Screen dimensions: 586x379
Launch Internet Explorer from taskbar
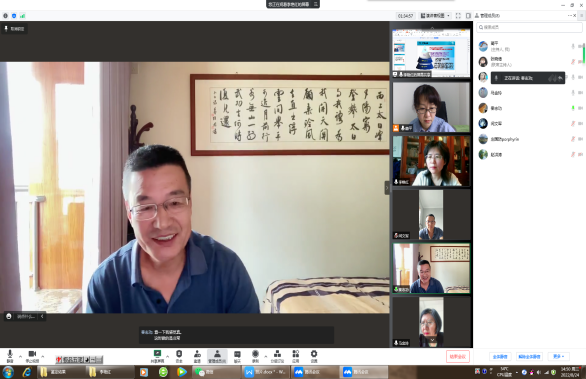pos(27,372)
